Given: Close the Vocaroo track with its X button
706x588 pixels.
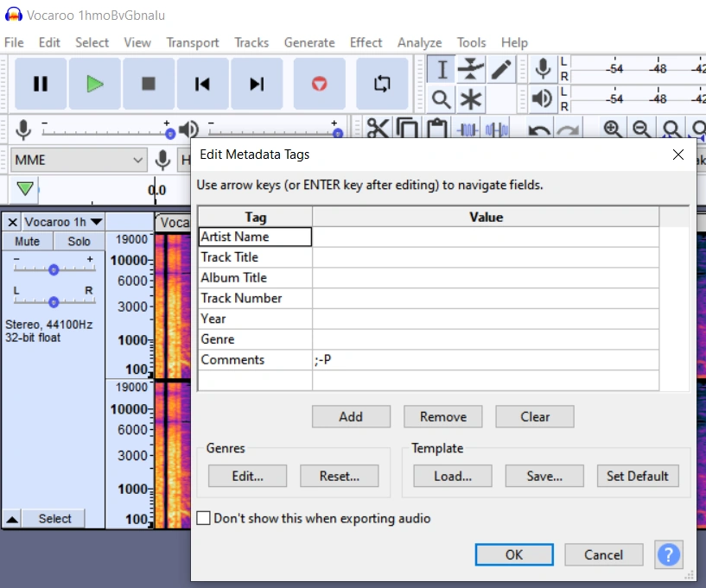Looking at the screenshot, I should click(13, 222).
